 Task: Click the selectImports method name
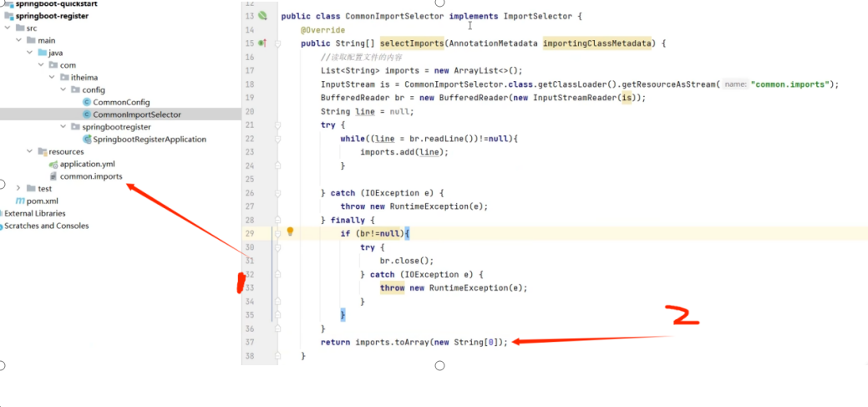tap(412, 43)
